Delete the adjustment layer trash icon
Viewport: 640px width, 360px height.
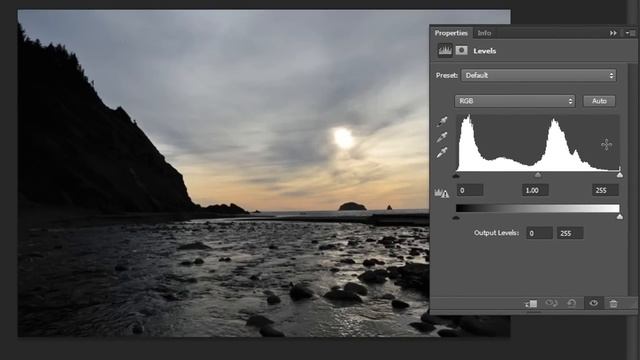pos(613,303)
